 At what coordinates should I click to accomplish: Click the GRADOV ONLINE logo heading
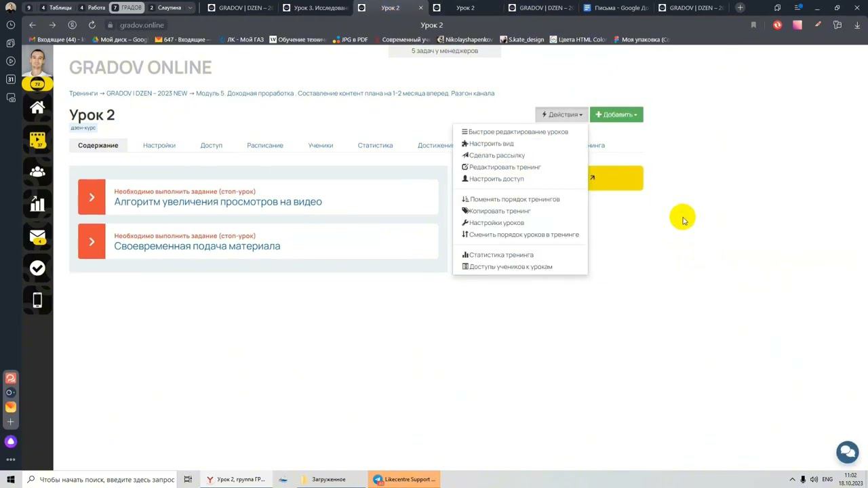point(140,67)
